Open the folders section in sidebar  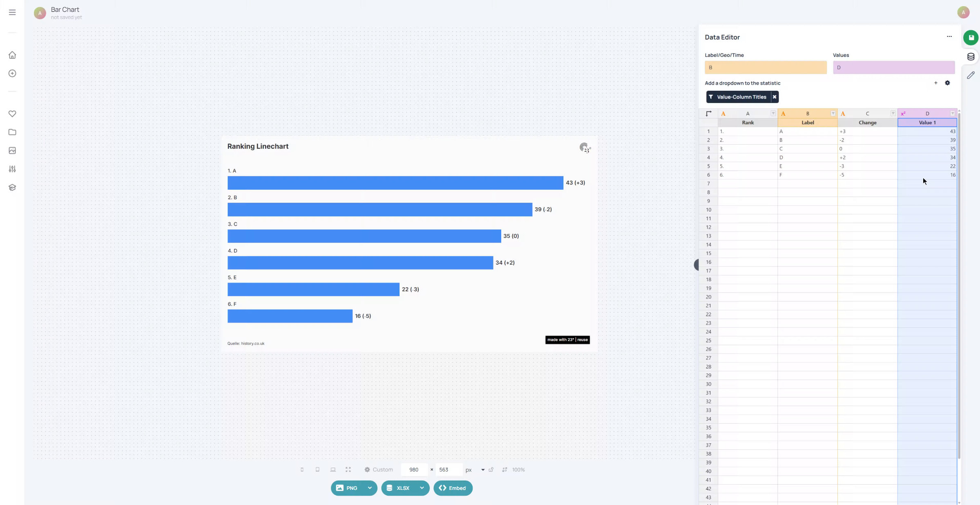(12, 132)
